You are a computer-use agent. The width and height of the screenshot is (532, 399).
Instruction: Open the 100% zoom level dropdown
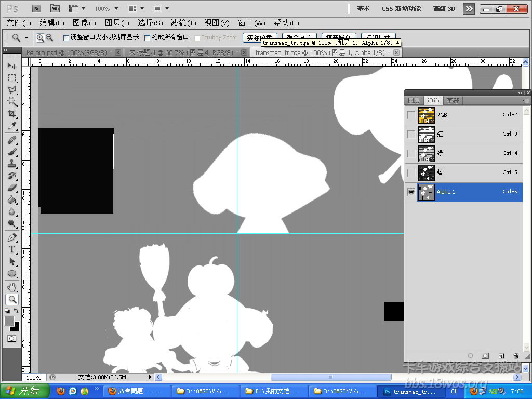tap(106, 9)
